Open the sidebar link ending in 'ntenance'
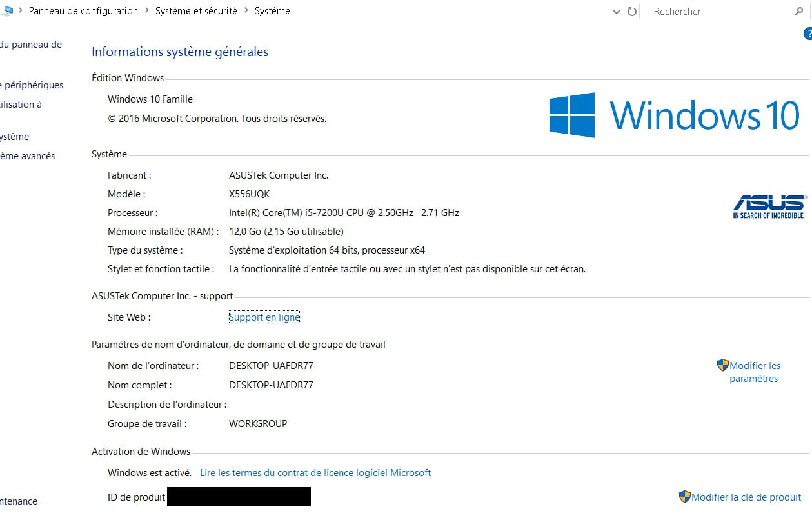Image resolution: width=812 pixels, height=520 pixels. (19, 501)
